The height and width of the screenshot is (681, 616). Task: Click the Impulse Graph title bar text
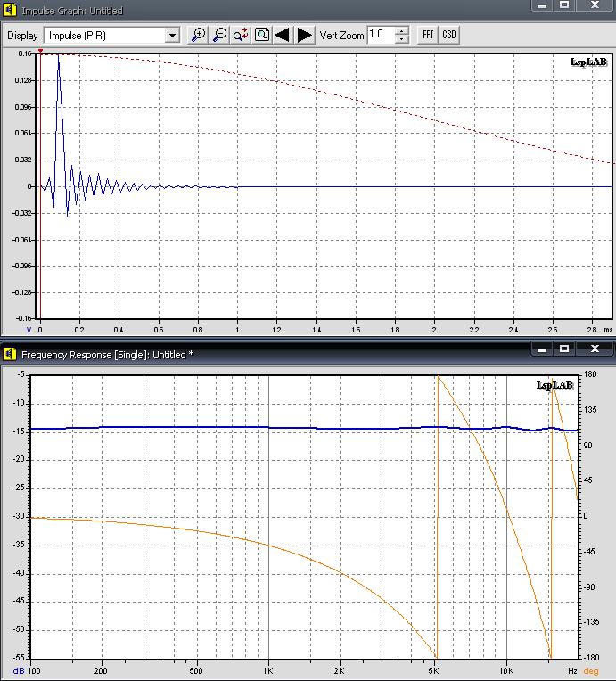pyautogui.click(x=72, y=11)
